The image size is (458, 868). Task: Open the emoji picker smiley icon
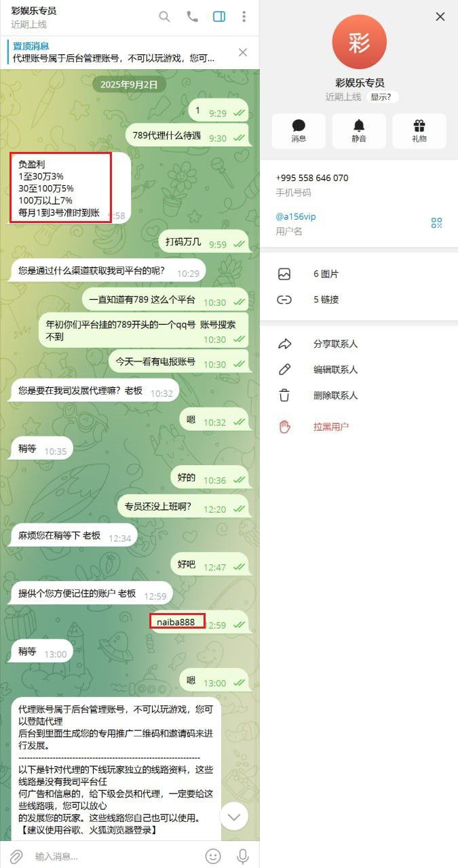tap(213, 856)
